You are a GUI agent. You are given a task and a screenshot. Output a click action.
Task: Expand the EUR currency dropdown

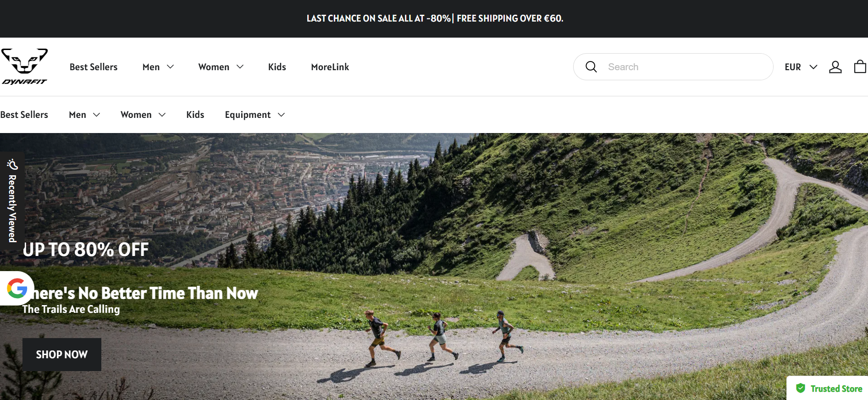pos(801,67)
